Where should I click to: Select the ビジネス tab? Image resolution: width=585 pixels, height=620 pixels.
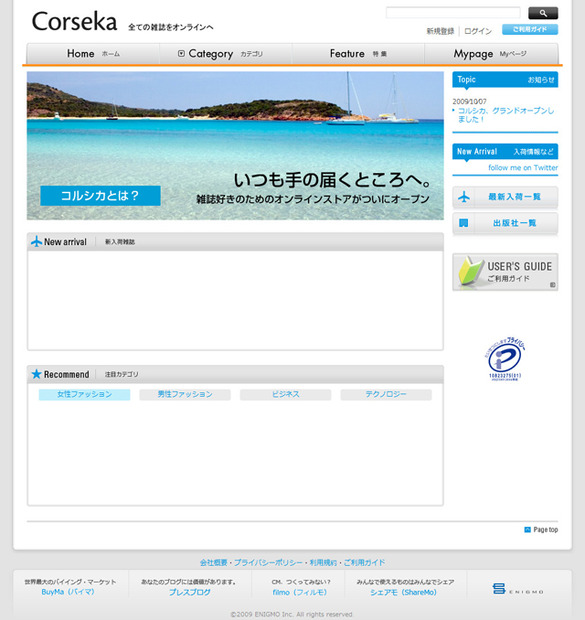click(x=285, y=395)
